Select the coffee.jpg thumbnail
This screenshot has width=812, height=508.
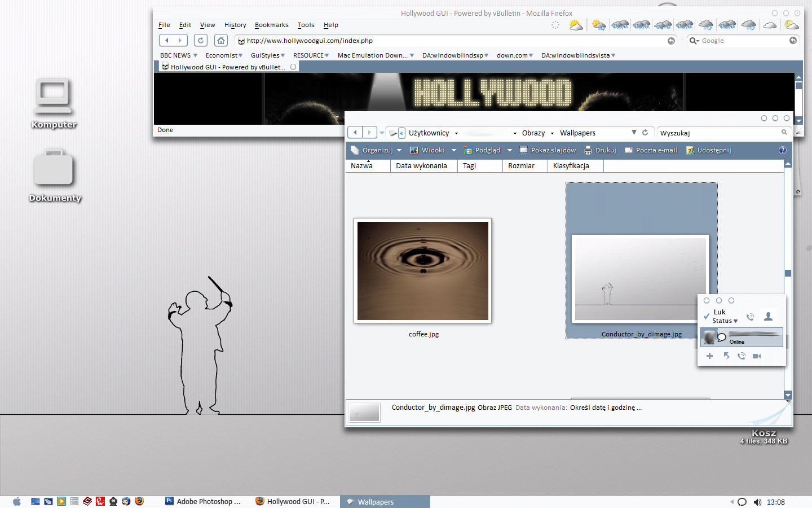[423, 271]
